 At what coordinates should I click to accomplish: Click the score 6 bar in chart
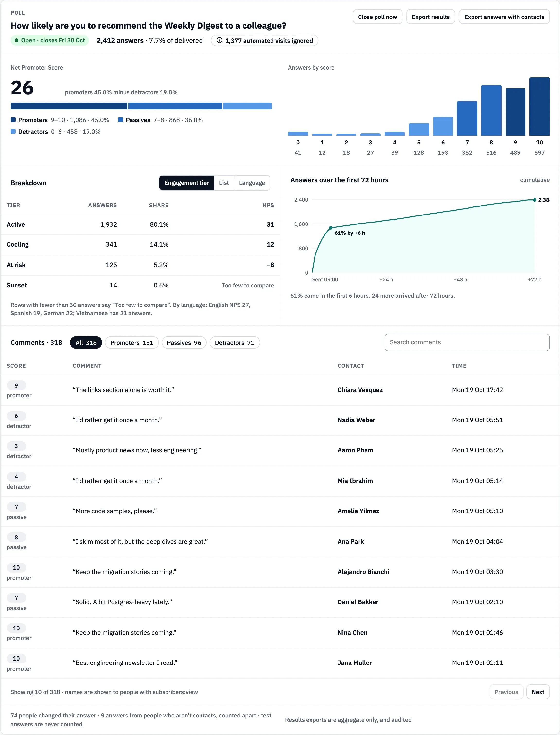pyautogui.click(x=443, y=126)
